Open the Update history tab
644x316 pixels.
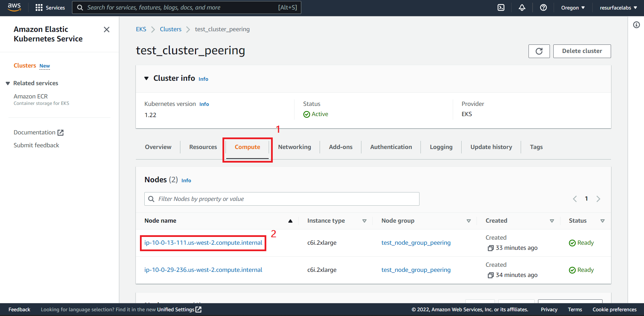[491, 147]
